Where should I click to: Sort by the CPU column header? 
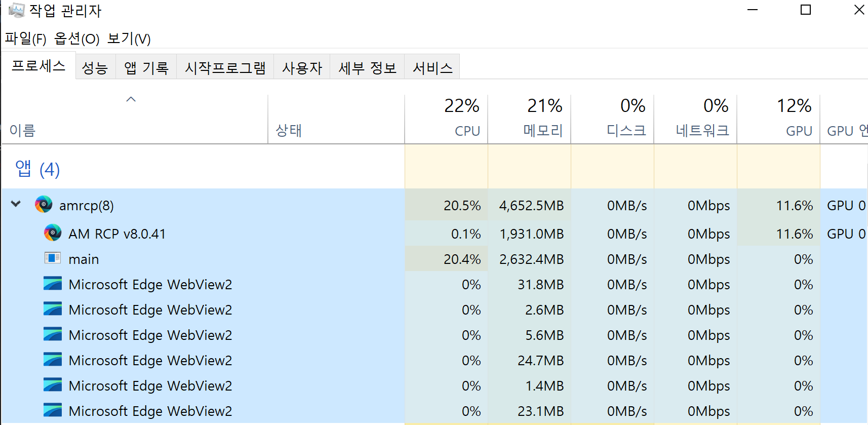pos(446,119)
